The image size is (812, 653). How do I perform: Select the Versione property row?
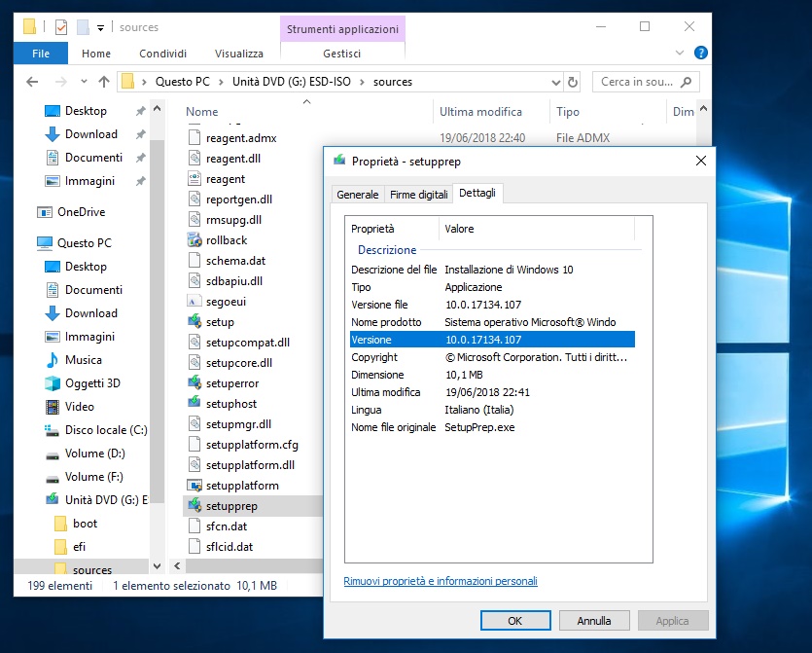point(492,340)
